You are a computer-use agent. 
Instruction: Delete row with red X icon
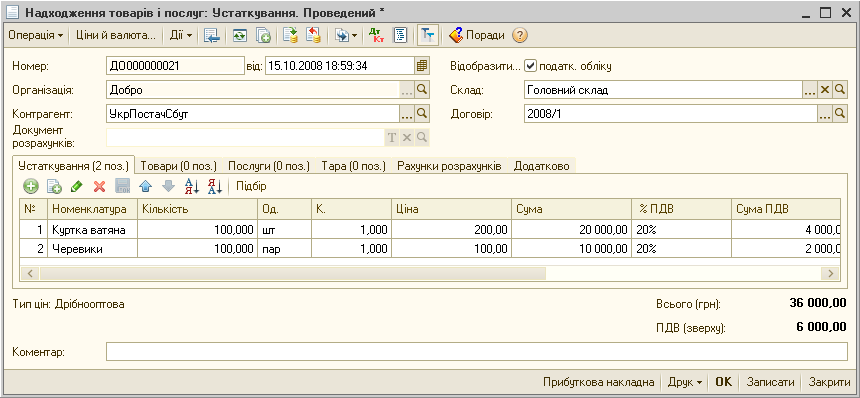point(99,186)
